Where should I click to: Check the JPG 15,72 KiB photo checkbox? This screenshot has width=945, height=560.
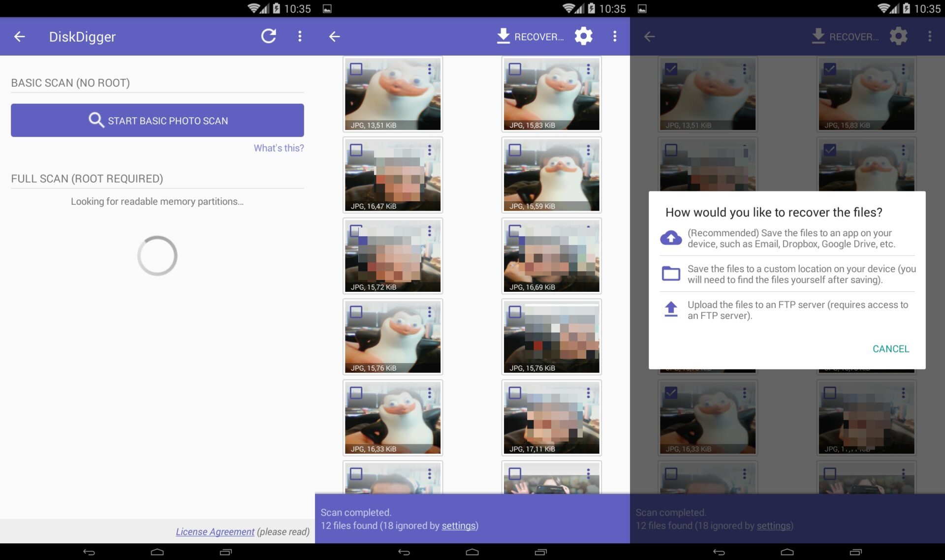(x=356, y=231)
